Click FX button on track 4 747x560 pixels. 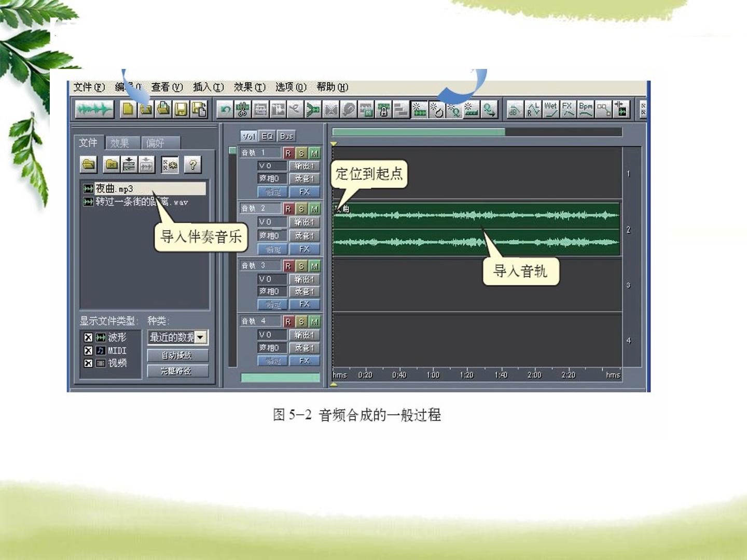click(x=305, y=361)
